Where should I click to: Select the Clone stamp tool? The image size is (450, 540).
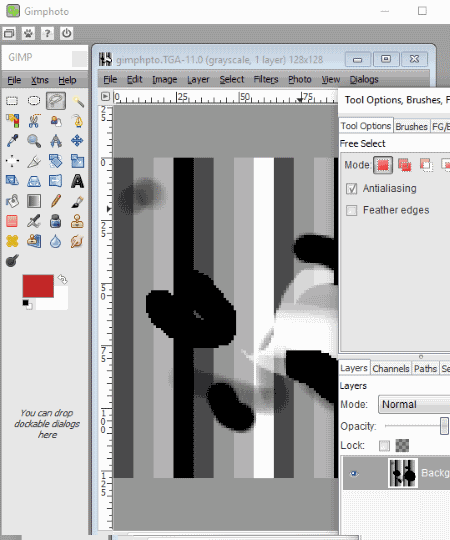coord(77,221)
